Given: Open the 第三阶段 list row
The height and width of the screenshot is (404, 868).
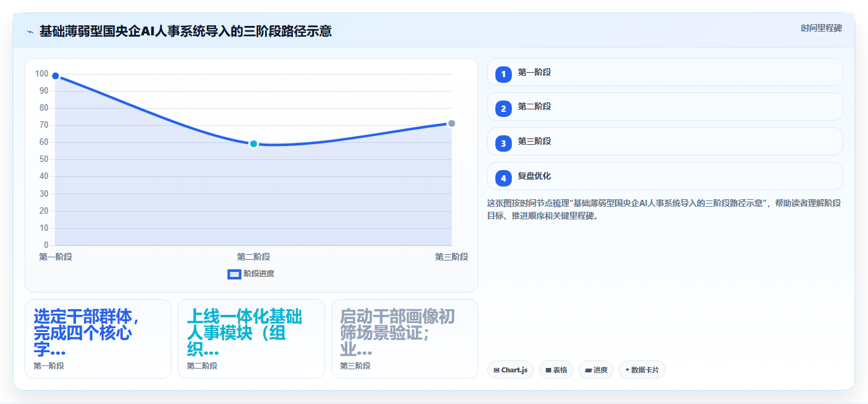Looking at the screenshot, I should (x=665, y=142).
